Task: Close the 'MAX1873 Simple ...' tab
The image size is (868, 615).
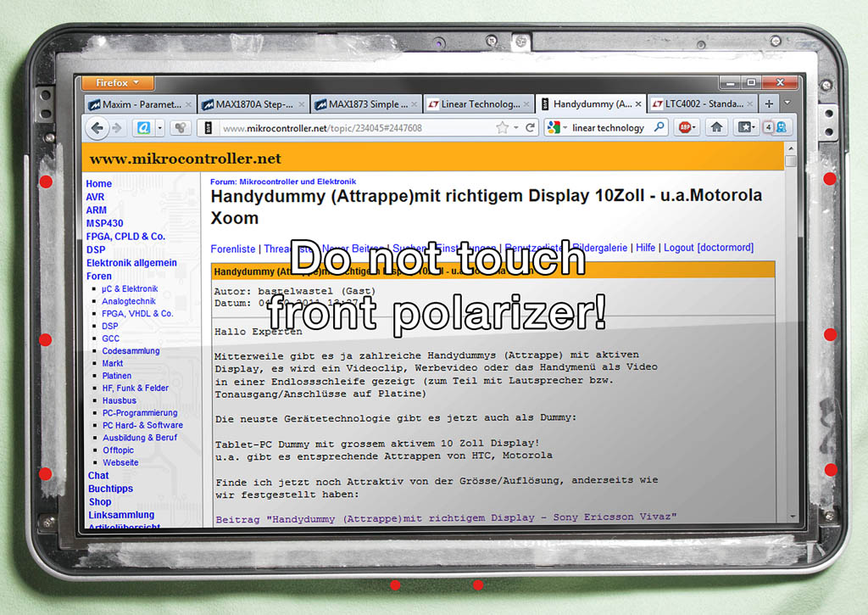Action: (x=414, y=104)
